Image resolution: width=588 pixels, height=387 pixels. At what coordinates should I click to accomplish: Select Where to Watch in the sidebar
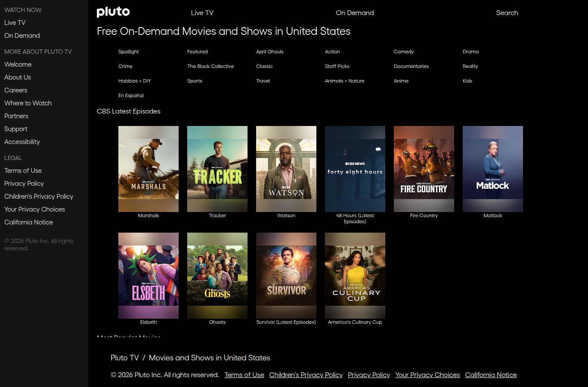click(28, 103)
